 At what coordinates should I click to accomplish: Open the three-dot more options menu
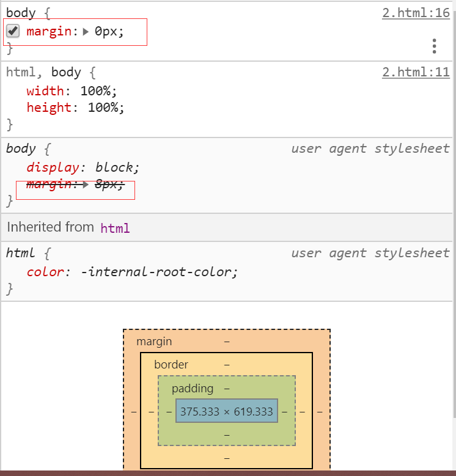click(x=435, y=46)
